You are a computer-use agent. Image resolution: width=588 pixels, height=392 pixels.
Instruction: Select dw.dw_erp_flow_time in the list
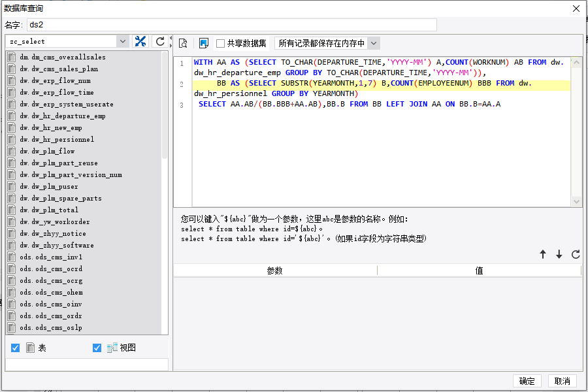(x=57, y=92)
